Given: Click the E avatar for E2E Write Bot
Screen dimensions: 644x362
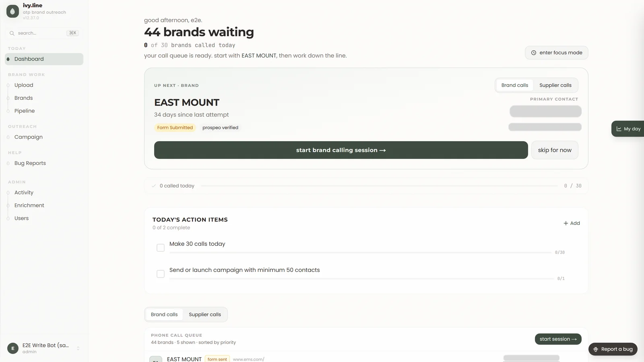Looking at the screenshot, I should point(13,348).
